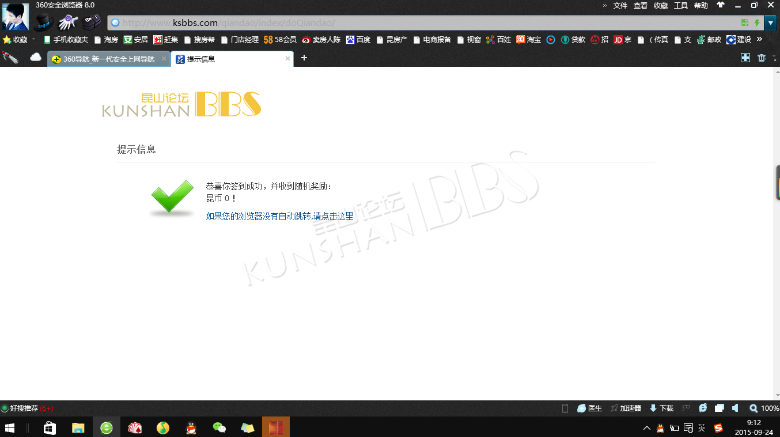Click the black box extension icon beside the glove

92,22
